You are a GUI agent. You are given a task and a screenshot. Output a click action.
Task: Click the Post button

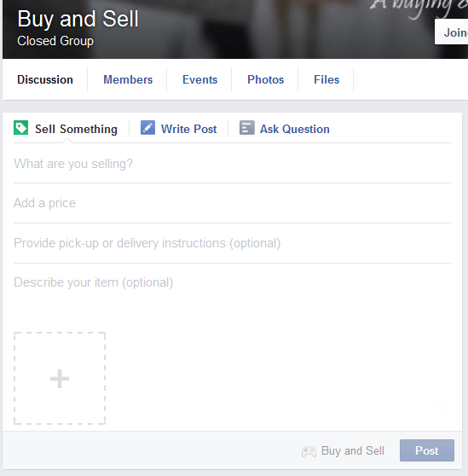(427, 450)
